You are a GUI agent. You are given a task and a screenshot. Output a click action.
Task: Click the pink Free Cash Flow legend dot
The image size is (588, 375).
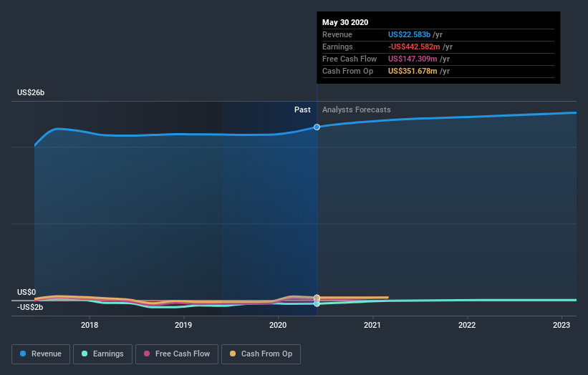[x=147, y=354]
